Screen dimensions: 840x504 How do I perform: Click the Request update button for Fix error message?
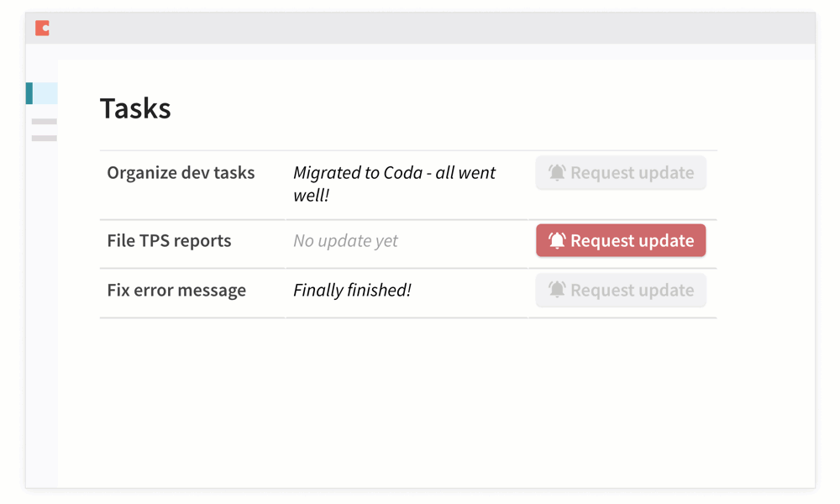point(621,290)
